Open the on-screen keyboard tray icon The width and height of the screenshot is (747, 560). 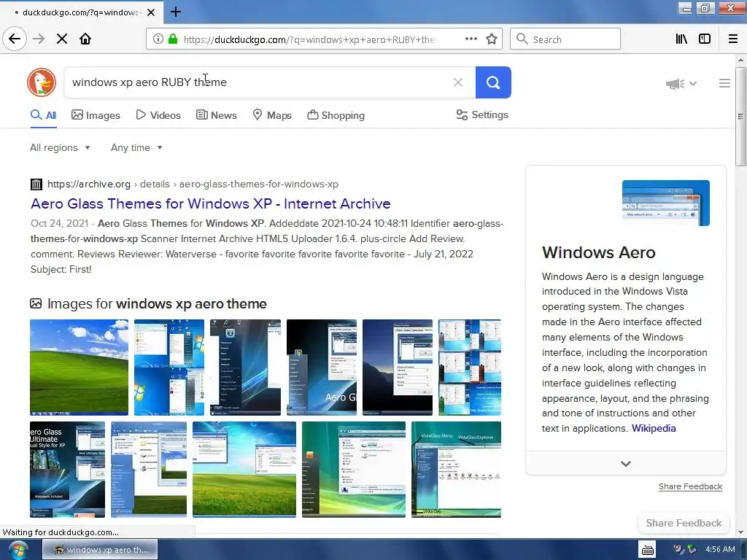tap(648, 550)
